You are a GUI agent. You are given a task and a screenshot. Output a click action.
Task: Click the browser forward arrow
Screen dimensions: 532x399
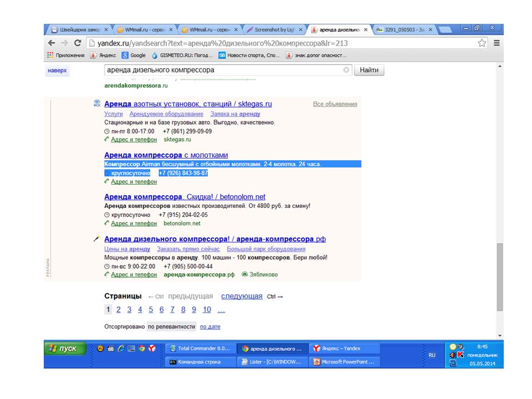64,43
